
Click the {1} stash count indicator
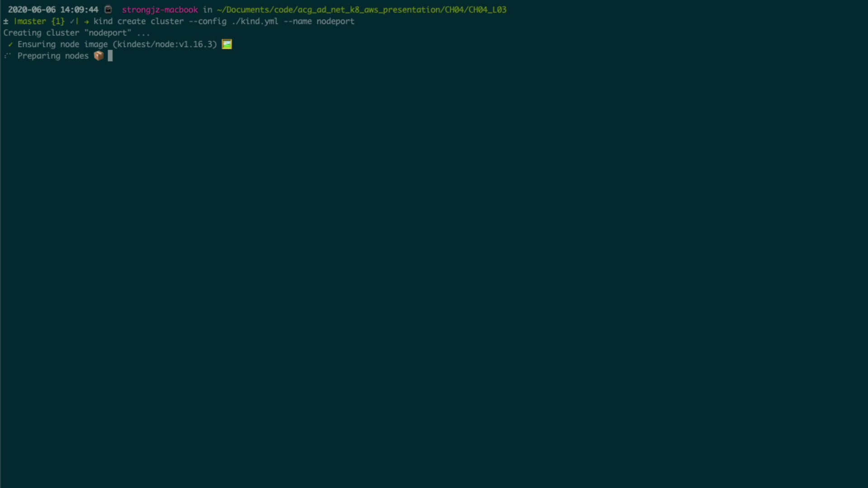point(57,21)
